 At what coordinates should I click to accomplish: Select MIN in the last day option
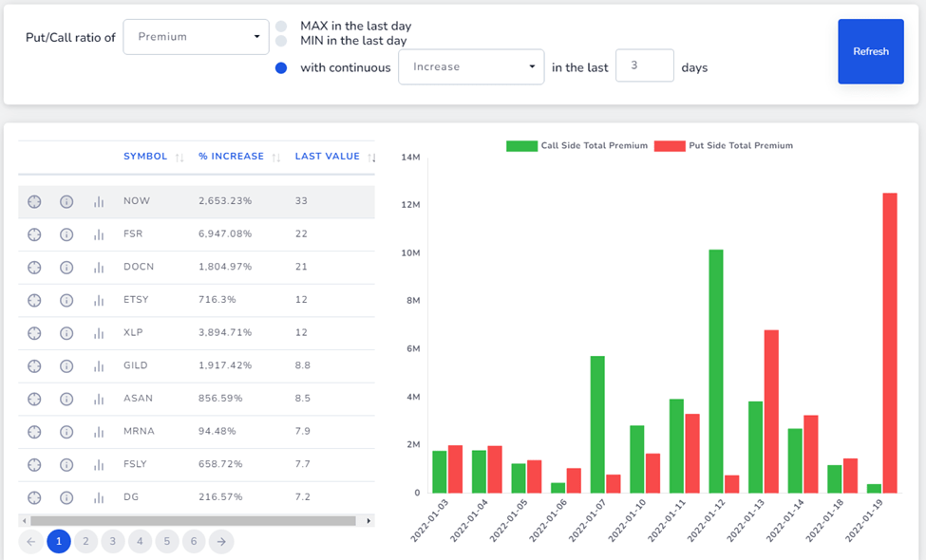(x=281, y=41)
